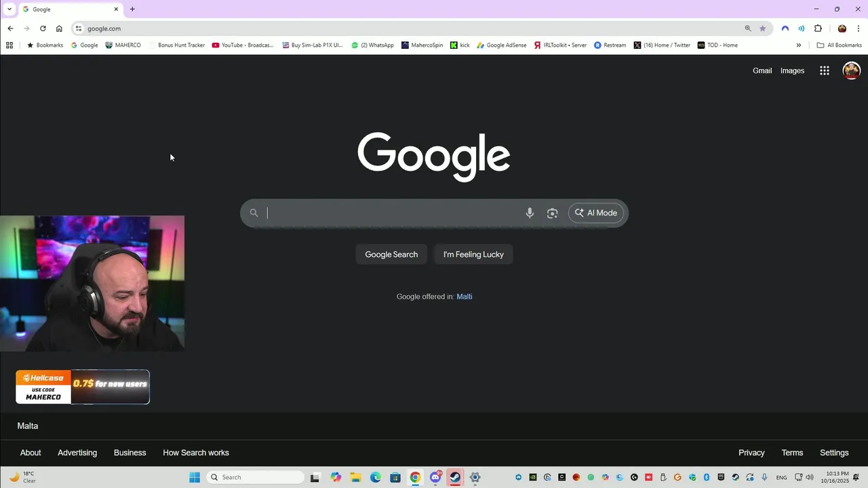Open the Buy Sim-Lab P1X bookmark
Viewport: 868px width, 488px height.
[312, 45]
